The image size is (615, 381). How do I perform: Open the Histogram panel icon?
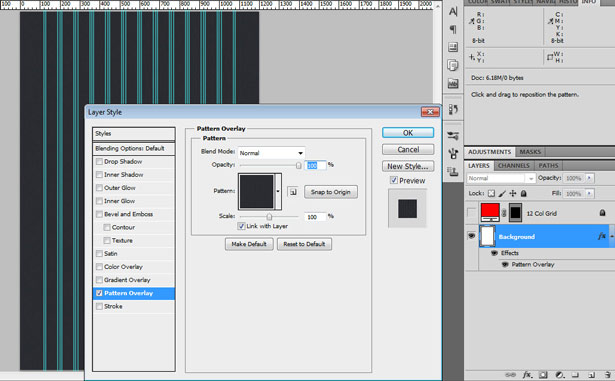tap(453, 83)
